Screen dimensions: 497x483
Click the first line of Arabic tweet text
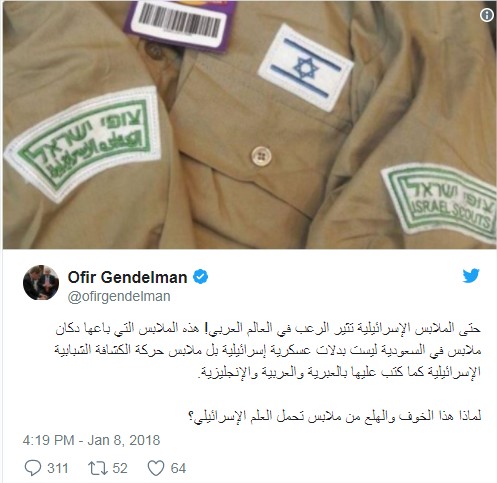[x=268, y=329]
